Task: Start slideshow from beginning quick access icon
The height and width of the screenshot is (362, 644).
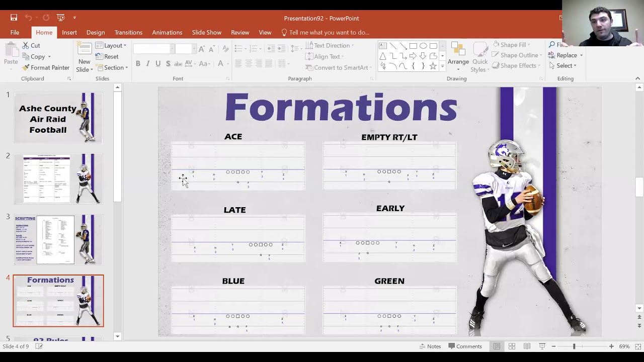Action: (x=61, y=18)
